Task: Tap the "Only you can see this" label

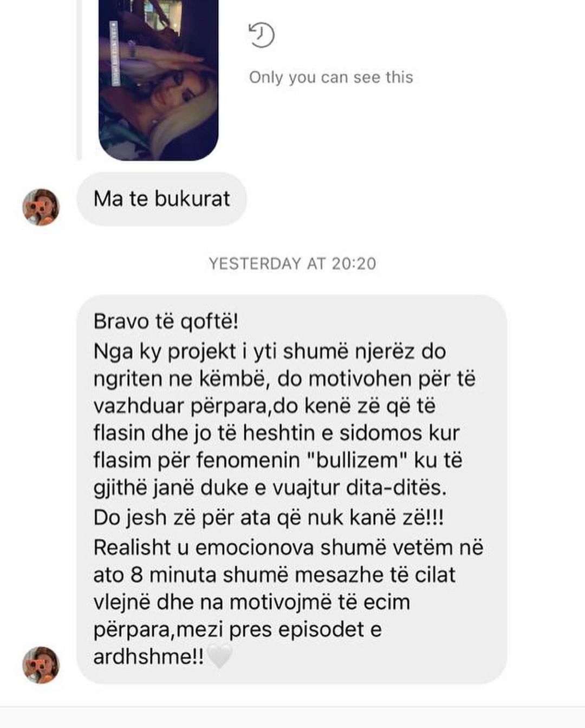Action: (x=331, y=78)
